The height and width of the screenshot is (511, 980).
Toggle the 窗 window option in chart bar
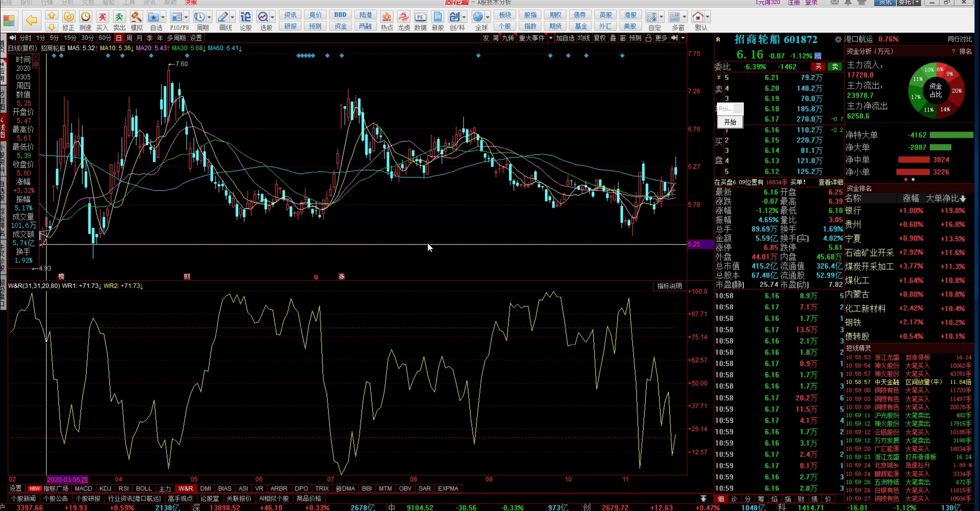623,38
